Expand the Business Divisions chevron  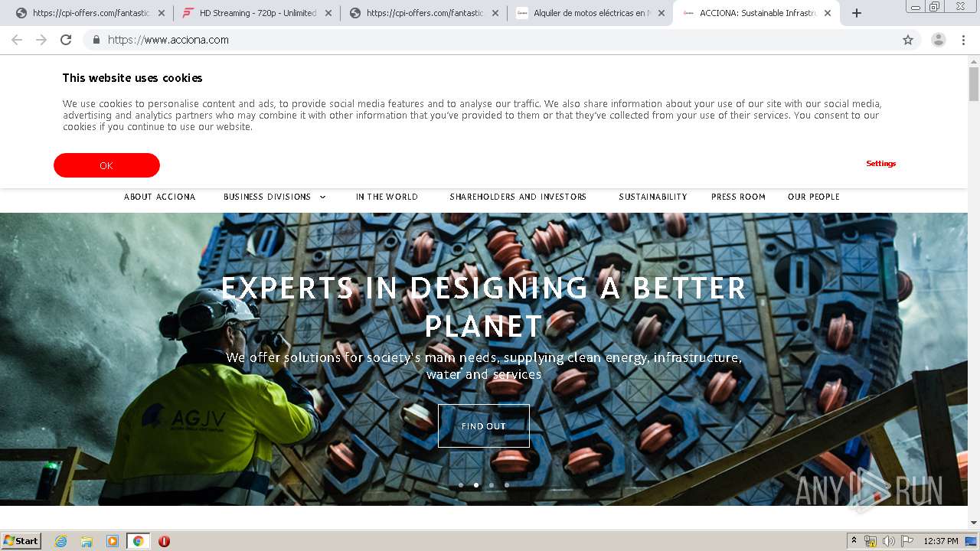click(x=322, y=197)
